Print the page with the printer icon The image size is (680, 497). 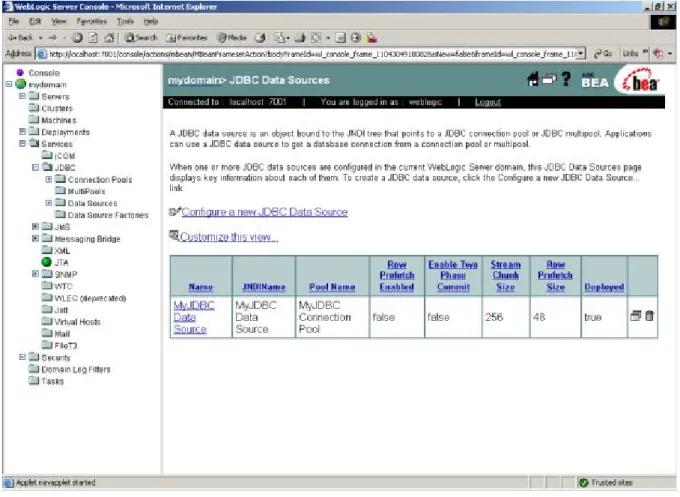pyautogui.click(x=300, y=38)
